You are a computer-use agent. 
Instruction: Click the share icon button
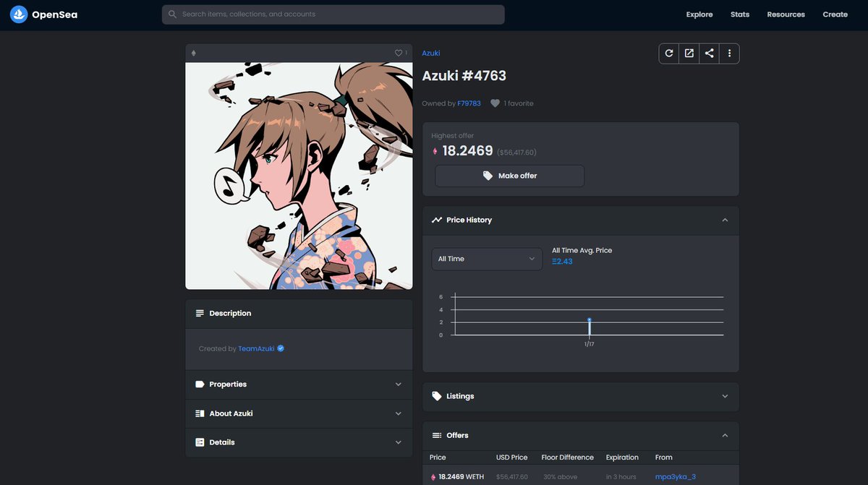pos(710,53)
